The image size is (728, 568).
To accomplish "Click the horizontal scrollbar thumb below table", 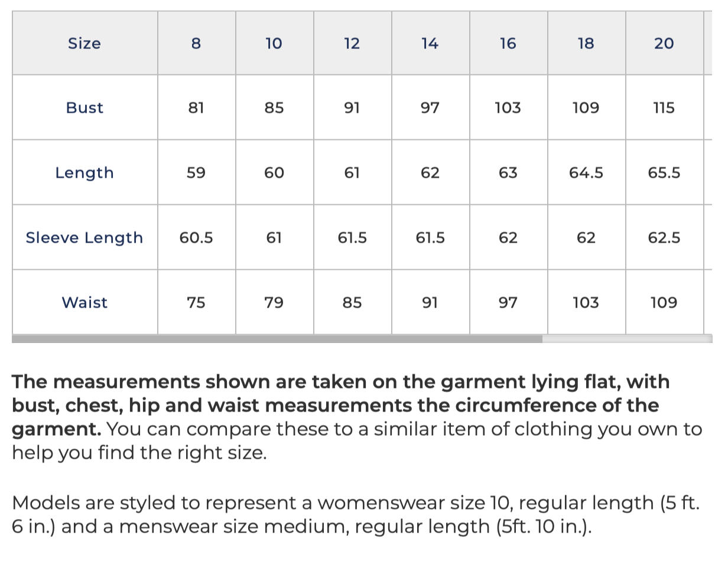I will tap(277, 339).
